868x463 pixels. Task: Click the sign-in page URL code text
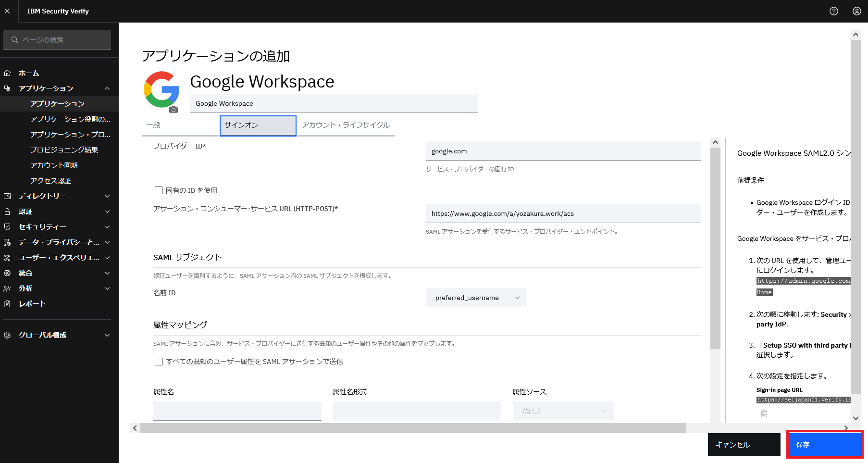[x=804, y=400]
